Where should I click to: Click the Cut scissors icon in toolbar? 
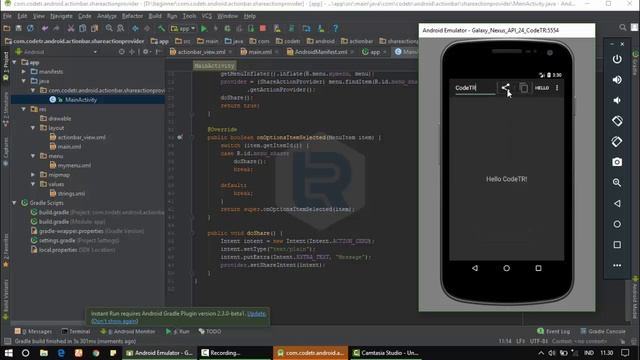pos(71,29)
